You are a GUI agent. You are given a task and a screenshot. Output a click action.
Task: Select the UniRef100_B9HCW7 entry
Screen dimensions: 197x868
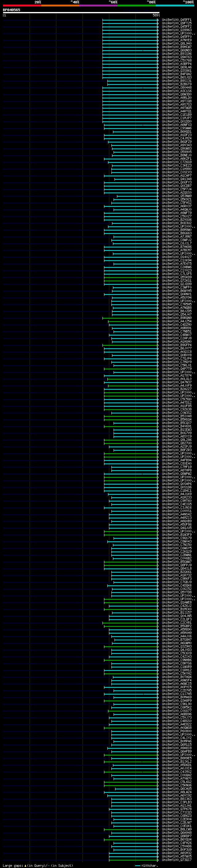click(x=177, y=47)
